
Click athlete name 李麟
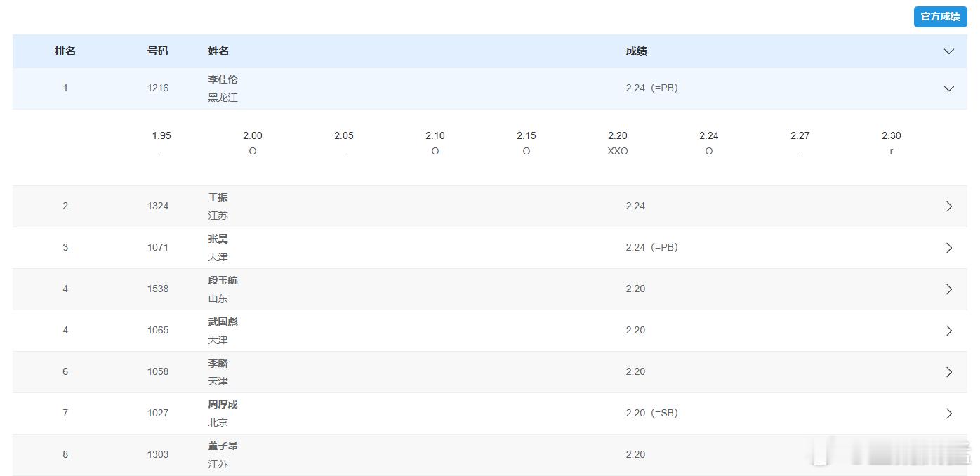coord(218,363)
